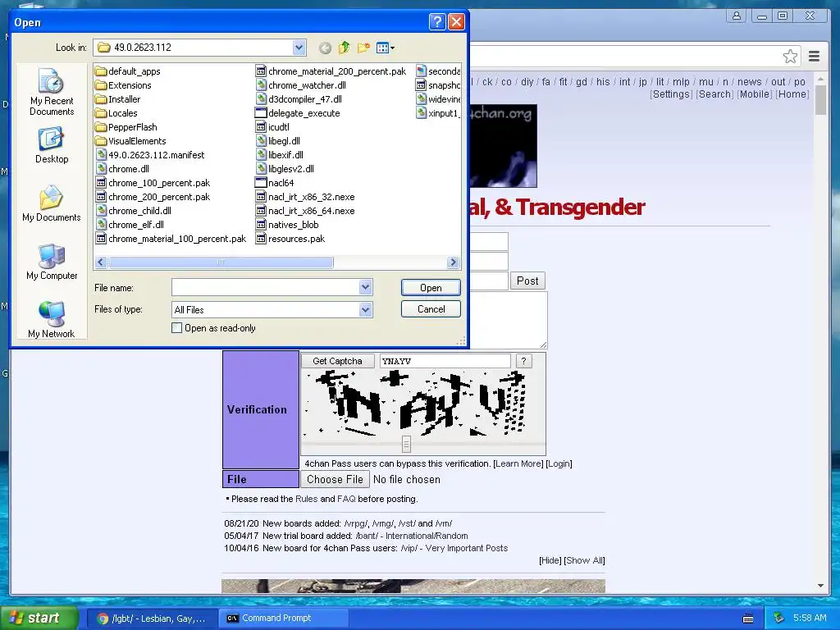Viewport: 840px width, 630px height.
Task: Select libegl.dll file
Action: point(277,141)
